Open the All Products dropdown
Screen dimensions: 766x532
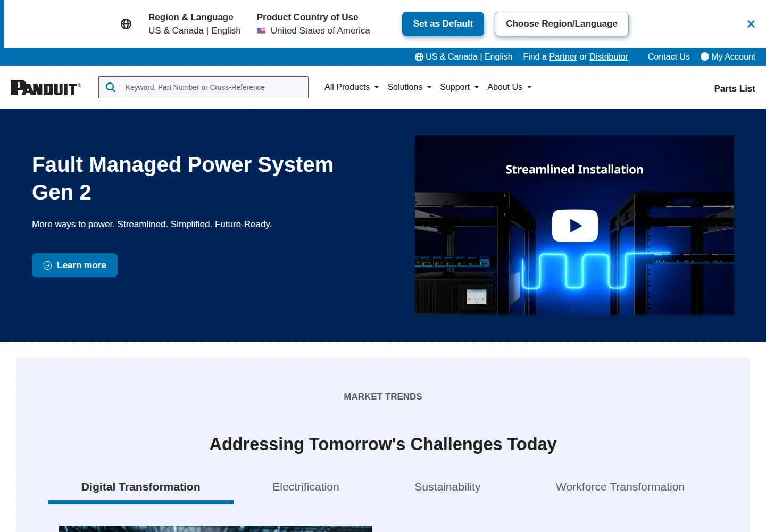point(352,87)
